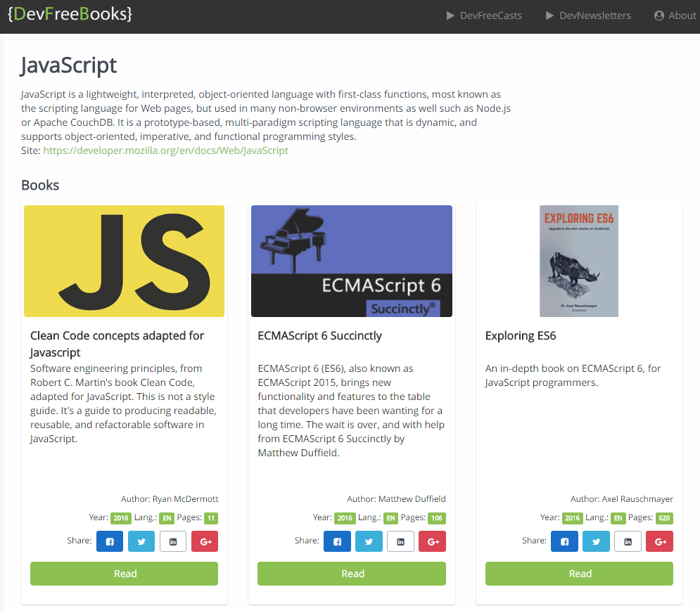Viewport: 700px width, 613px height.
Task: Click the DevFreeBooks site logo
Action: point(70,14)
